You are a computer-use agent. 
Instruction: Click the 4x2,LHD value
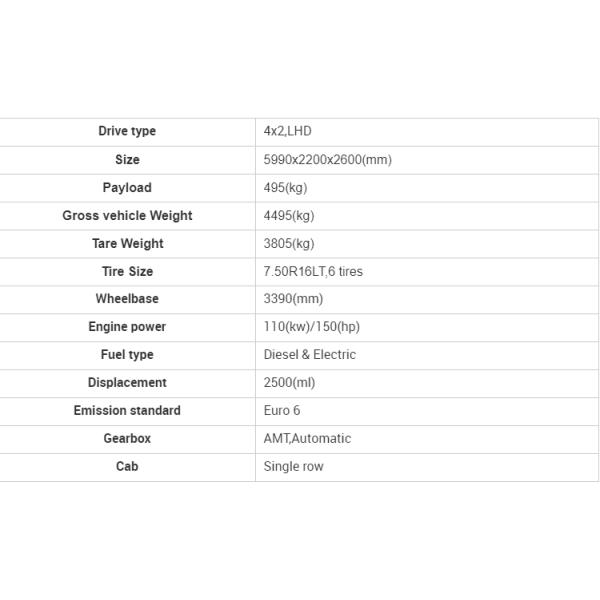[288, 131]
